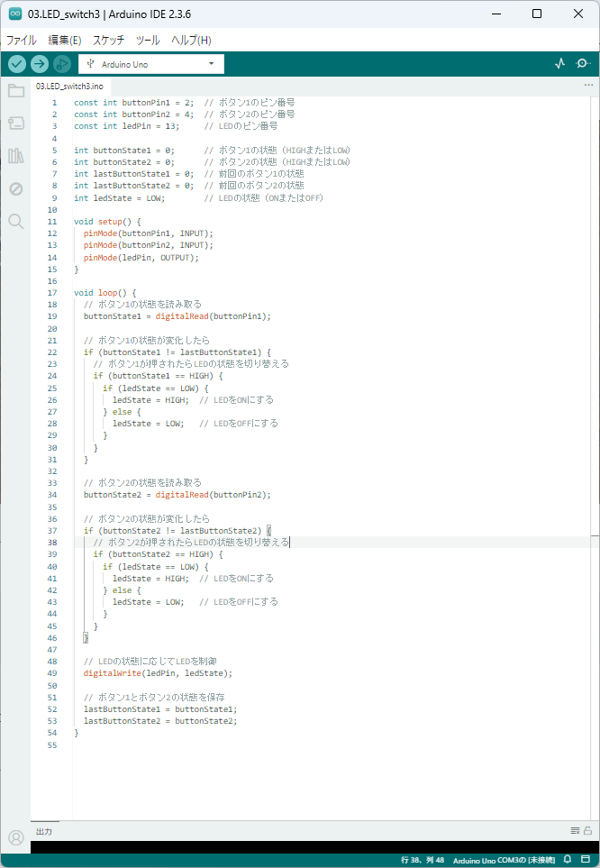Image resolution: width=600 pixels, height=868 pixels.
Task: Click 'lastButtonState2 = buttonState2;' line
Action: point(160,721)
